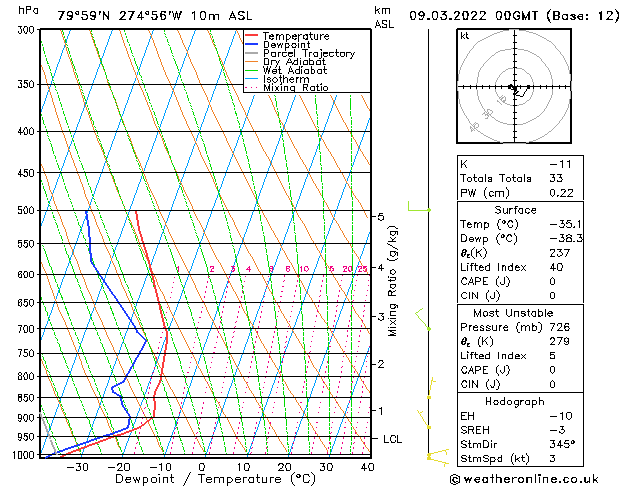Click the 'hPa' unit label
629x486 pixels.
(28, 10)
